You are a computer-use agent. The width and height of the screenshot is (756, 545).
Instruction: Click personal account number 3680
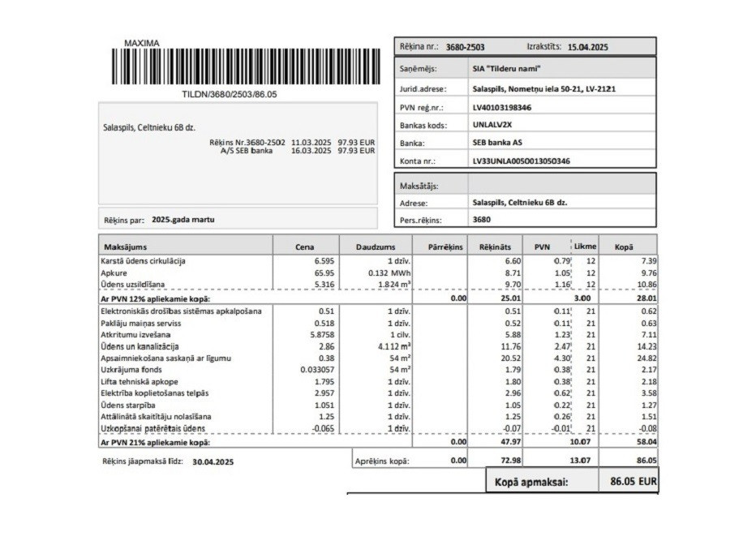(x=482, y=219)
